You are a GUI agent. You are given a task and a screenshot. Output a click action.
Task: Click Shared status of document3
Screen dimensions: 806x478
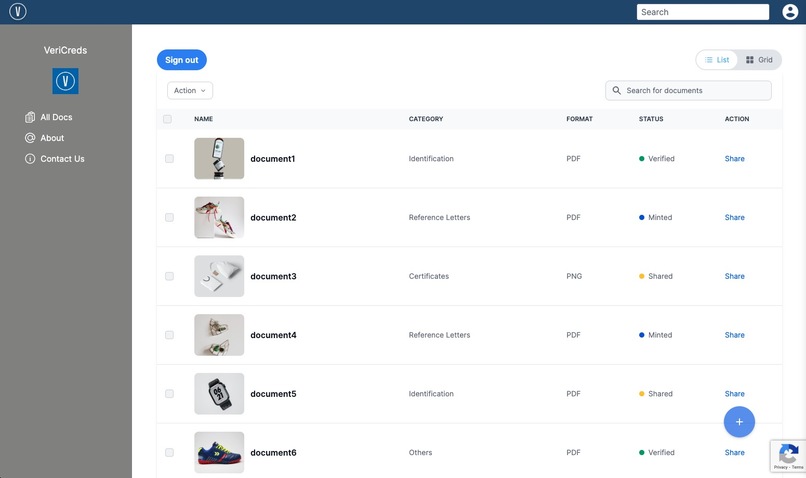[x=655, y=276]
